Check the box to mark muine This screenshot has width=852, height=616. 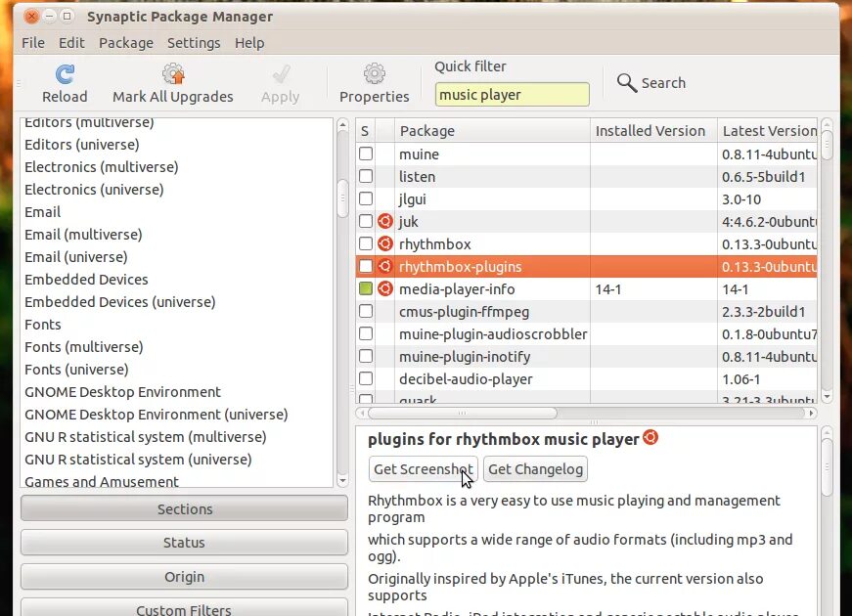tap(366, 154)
